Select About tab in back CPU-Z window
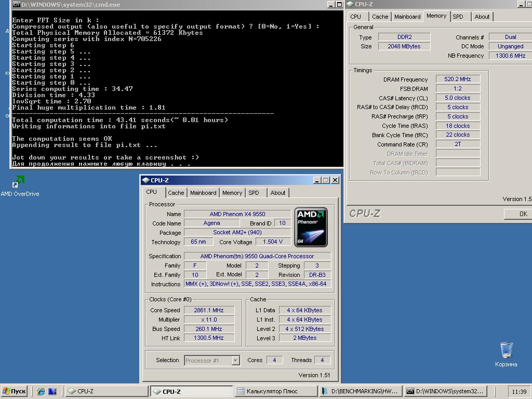Image resolution: width=532 pixels, height=399 pixels. (x=482, y=17)
